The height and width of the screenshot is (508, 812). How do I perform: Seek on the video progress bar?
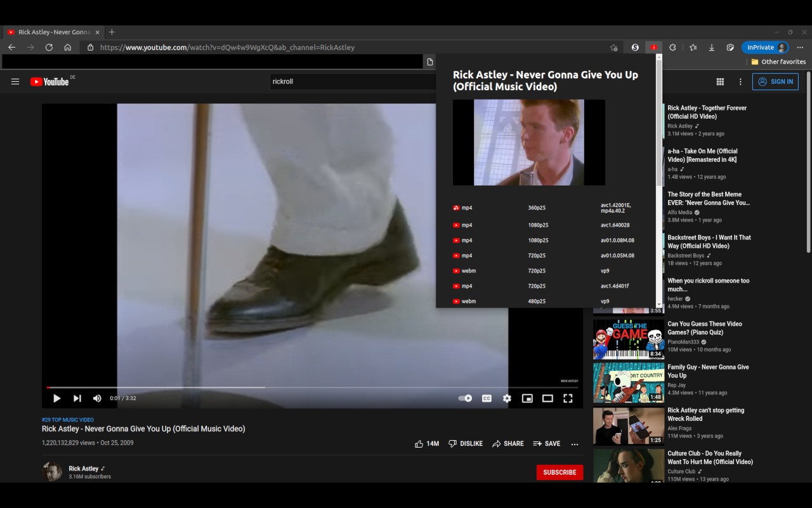(312, 387)
